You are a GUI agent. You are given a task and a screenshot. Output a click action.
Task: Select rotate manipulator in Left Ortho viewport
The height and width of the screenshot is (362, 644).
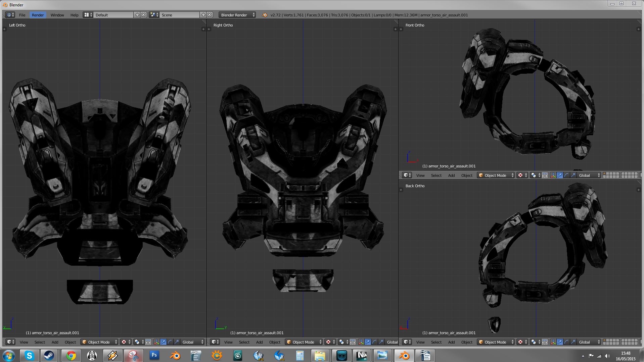(170, 342)
